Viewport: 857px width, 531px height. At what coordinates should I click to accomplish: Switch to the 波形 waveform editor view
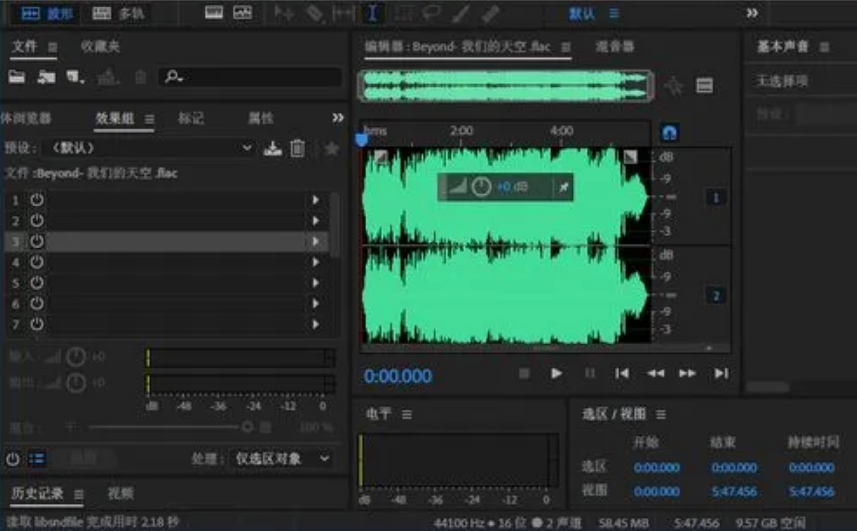[47, 13]
